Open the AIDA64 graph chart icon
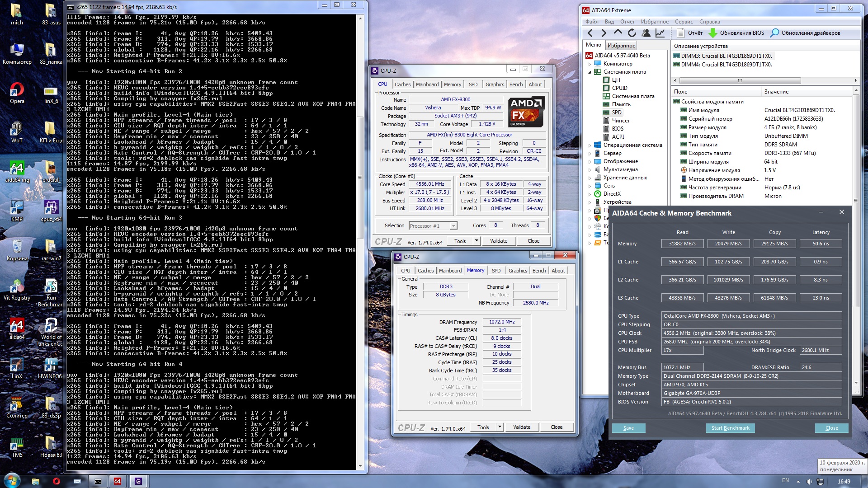The height and width of the screenshot is (488, 868). tap(660, 33)
